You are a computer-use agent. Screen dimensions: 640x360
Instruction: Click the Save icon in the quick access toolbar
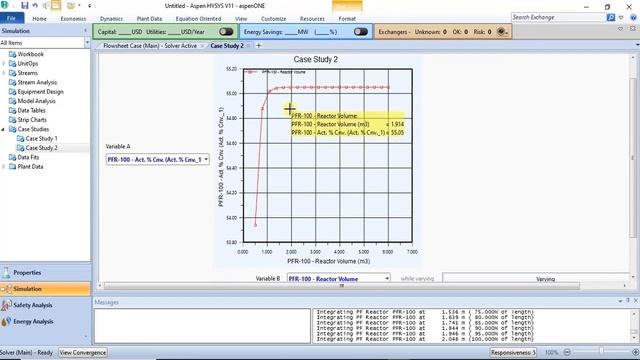point(24,5)
